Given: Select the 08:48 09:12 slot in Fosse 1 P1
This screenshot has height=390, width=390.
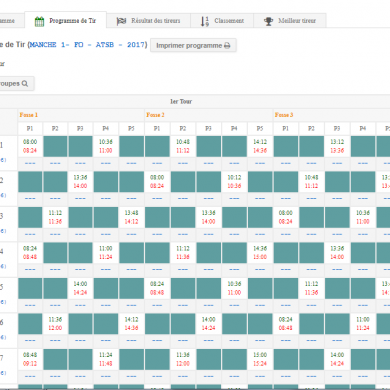Looking at the screenshot, I should pyautogui.click(x=30, y=359).
